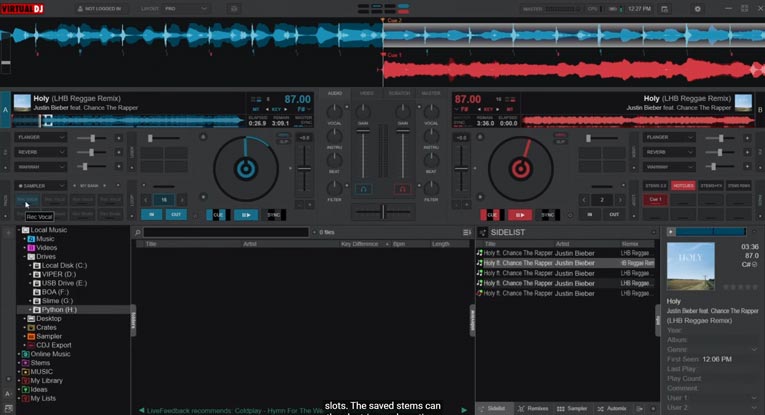Turn the left channel GAIN knob
Viewport: 765px width, 415px height.
pos(363,112)
